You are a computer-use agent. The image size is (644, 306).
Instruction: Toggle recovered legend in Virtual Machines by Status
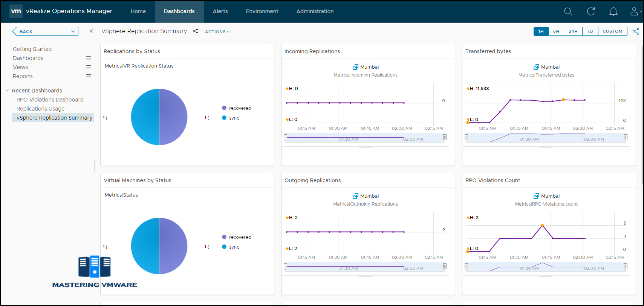[237, 237]
